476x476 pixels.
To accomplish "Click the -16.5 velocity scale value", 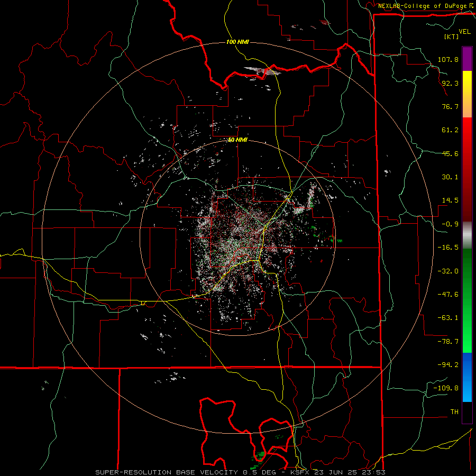I will click(x=448, y=248).
